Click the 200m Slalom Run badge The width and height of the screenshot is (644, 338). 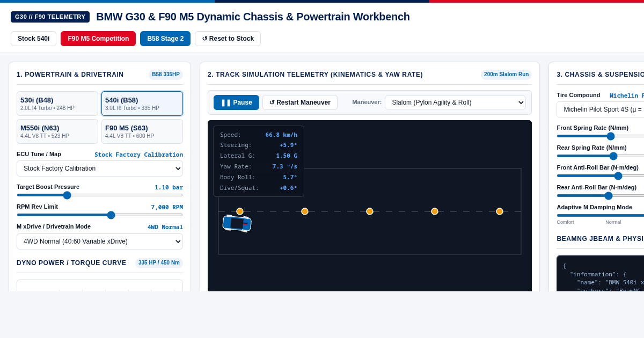[506, 75]
